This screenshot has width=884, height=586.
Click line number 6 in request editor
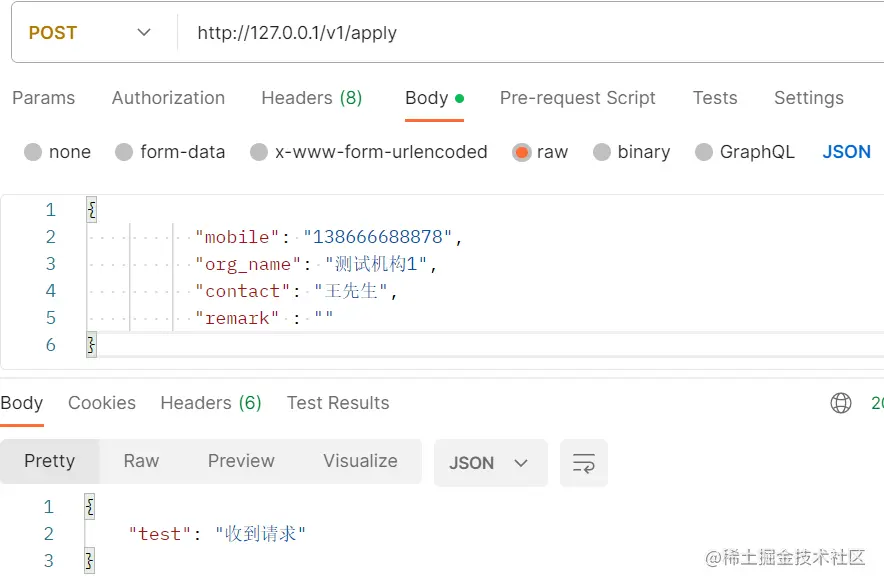(51, 345)
